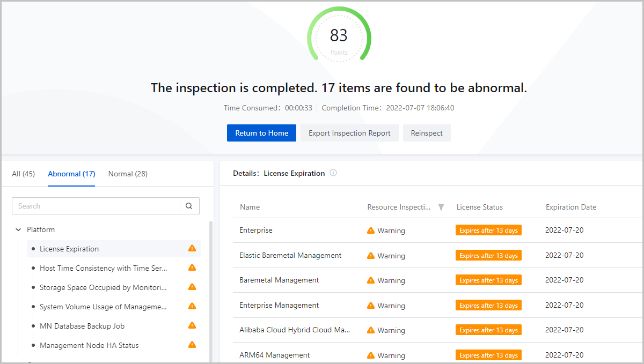The height and width of the screenshot is (364, 644).
Task: Open the Normal (28) tab
Action: 128,174
